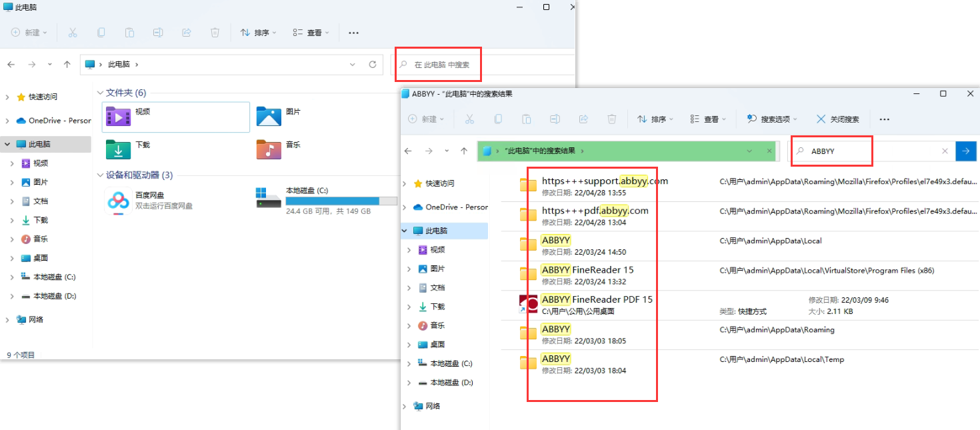
Task: Click the delete trash icon in search window
Action: pyautogui.click(x=611, y=119)
